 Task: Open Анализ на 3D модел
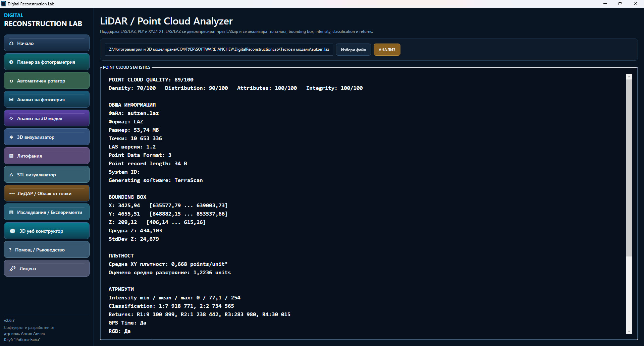47,118
